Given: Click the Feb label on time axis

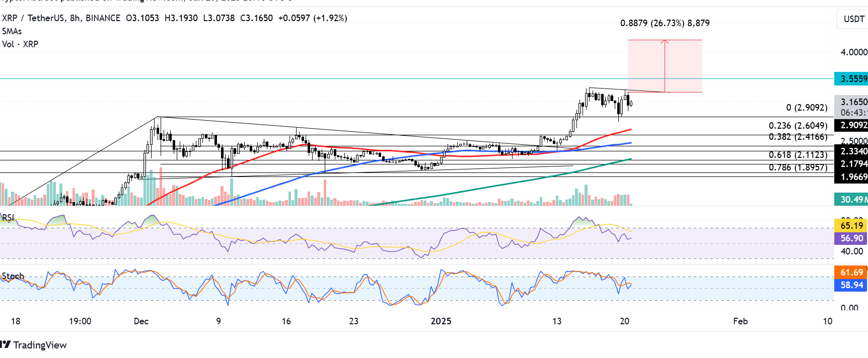Looking at the screenshot, I should [741, 321].
